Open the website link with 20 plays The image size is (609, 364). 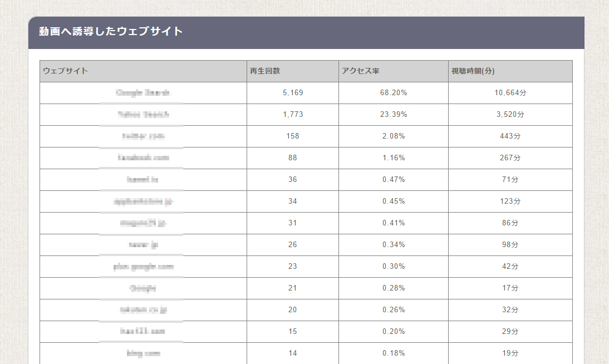pos(143,309)
